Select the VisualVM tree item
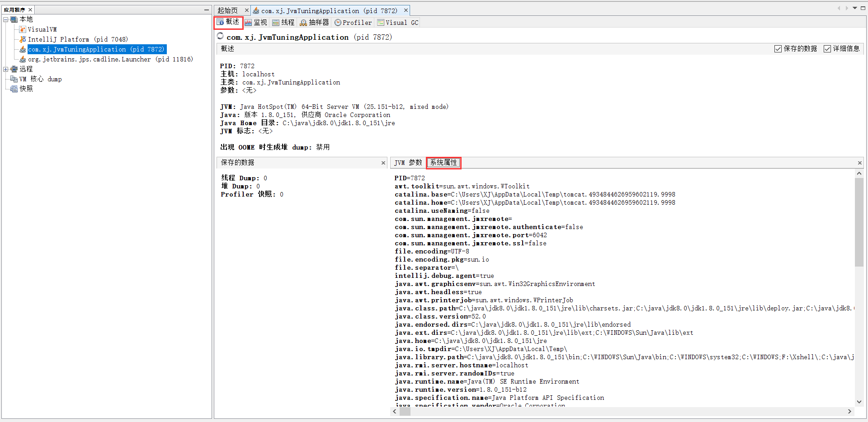Screen dimensions: 868x422 click(x=42, y=29)
